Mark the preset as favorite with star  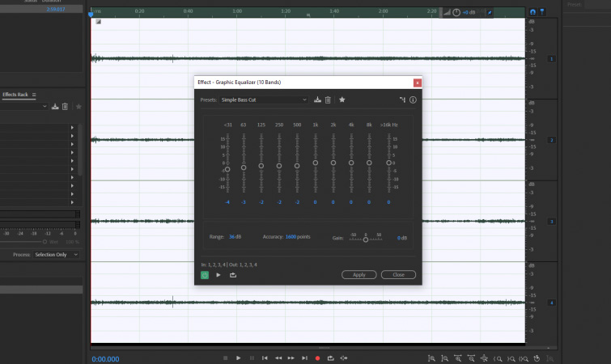342,99
